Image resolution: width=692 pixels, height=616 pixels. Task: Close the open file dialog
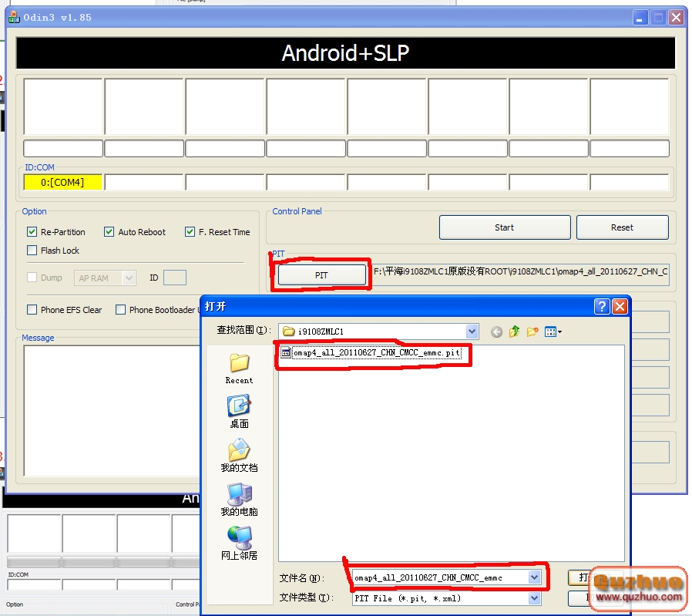point(620,306)
